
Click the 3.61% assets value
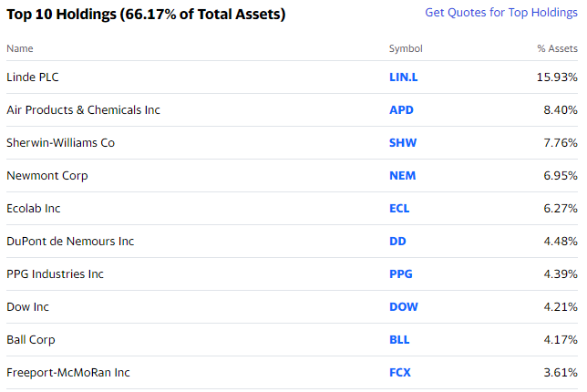(x=561, y=373)
